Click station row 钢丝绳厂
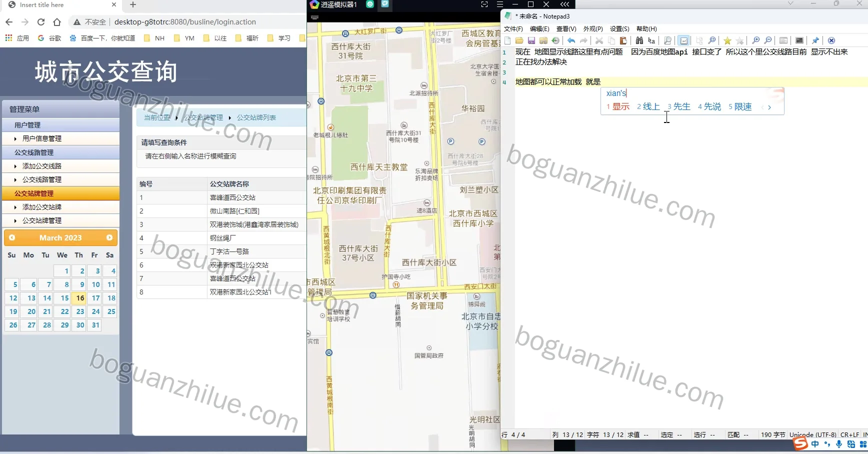 point(221,238)
